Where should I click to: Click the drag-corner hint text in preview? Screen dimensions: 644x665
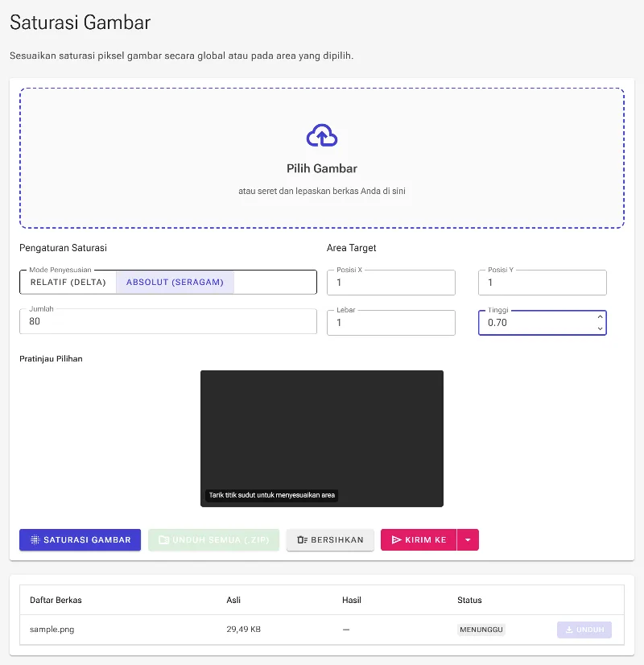point(272,495)
